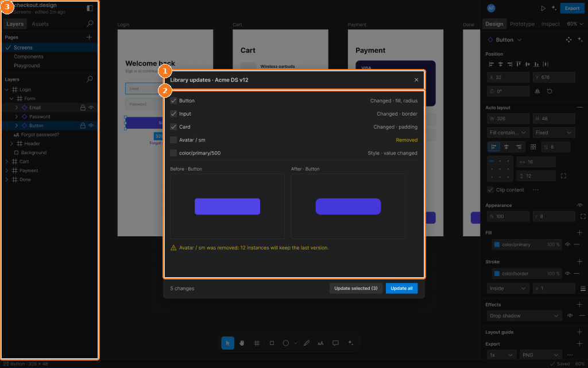This screenshot has width=588, height=368.
Task: Check the Avatar / sm checkbox
Action: click(x=173, y=140)
